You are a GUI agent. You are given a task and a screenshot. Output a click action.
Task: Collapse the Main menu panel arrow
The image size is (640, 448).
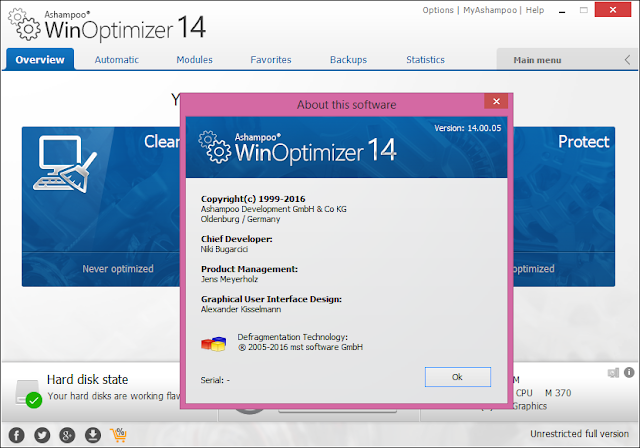[x=627, y=60]
